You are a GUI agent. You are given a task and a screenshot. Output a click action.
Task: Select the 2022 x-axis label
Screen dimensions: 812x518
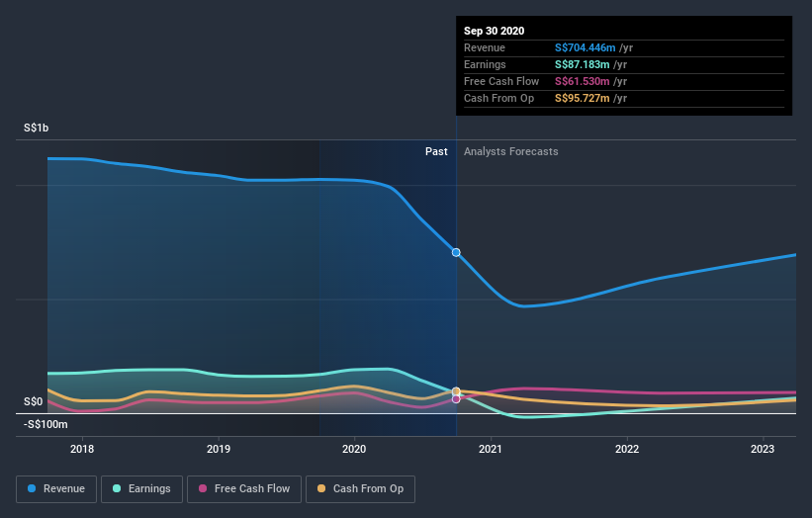coord(627,449)
